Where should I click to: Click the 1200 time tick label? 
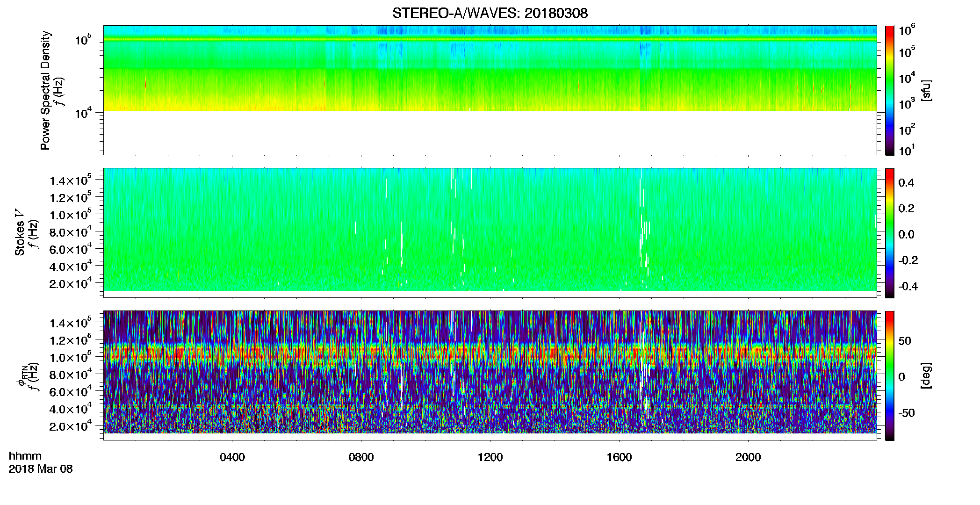[x=490, y=457]
